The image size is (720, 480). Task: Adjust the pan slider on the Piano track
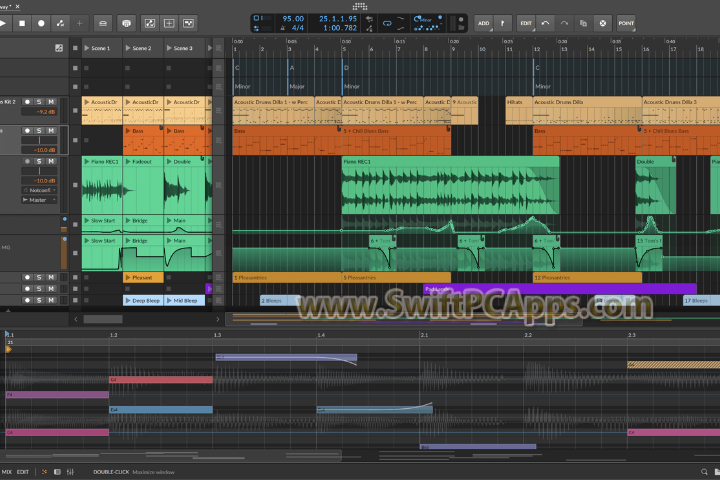click(x=39, y=171)
